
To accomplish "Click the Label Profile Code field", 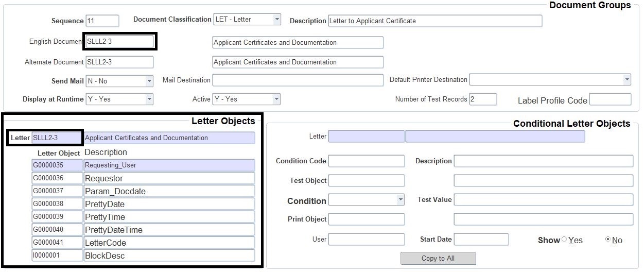I will tap(610, 99).
